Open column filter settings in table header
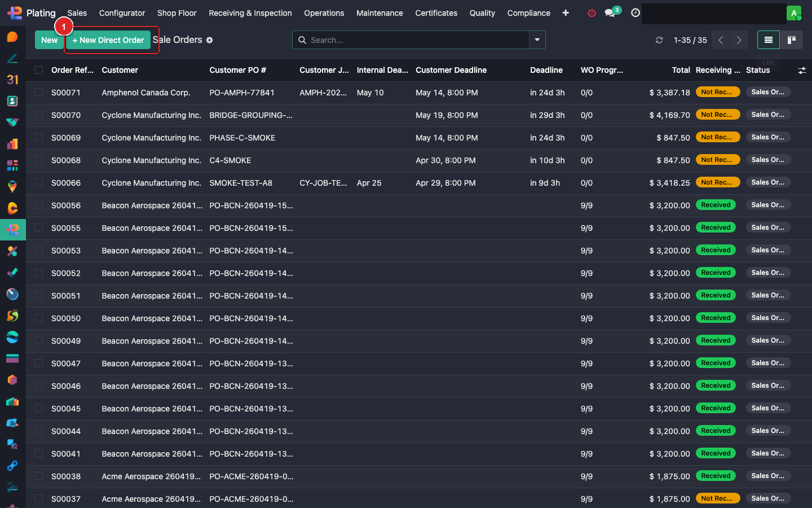The image size is (812, 508). click(802, 70)
